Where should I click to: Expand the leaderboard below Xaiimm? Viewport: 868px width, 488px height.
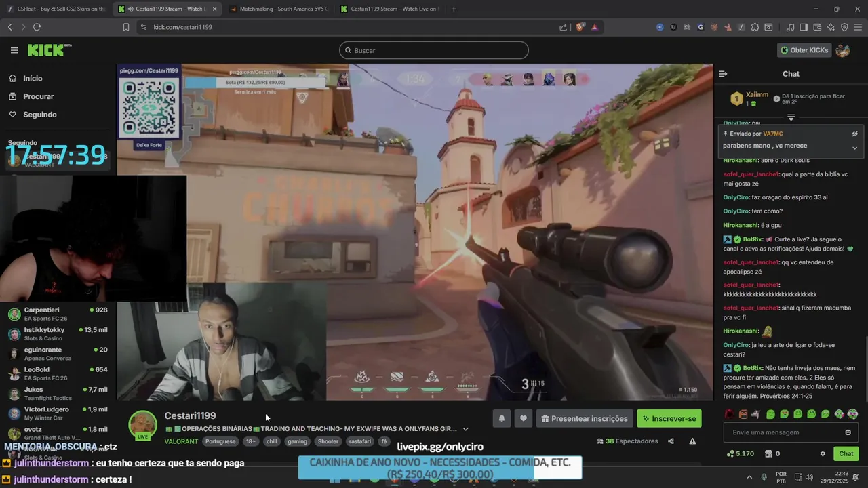[x=791, y=117]
